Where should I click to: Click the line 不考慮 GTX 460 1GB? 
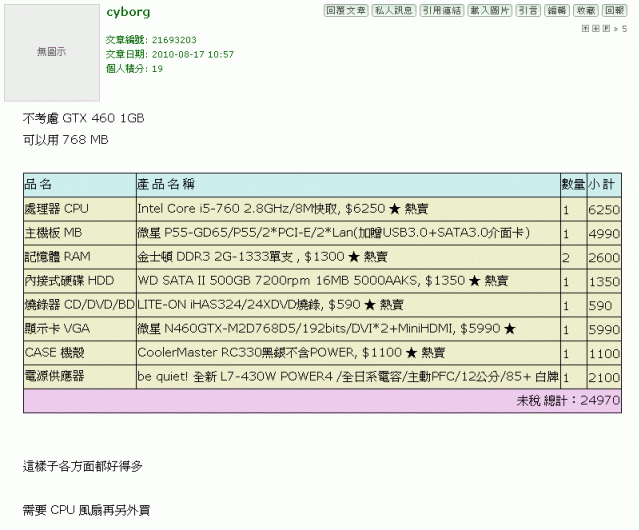pyautogui.click(x=84, y=118)
